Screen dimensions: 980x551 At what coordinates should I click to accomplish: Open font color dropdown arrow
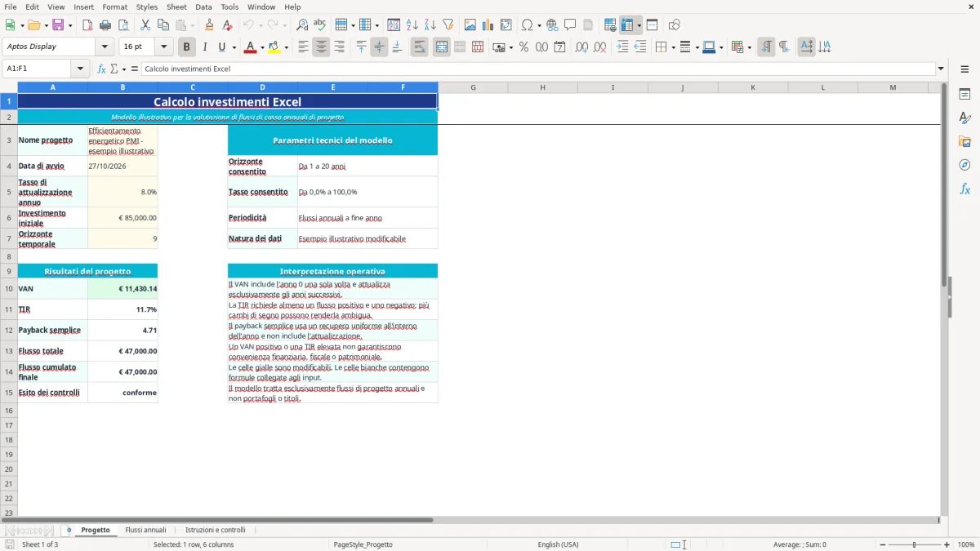[x=262, y=47]
